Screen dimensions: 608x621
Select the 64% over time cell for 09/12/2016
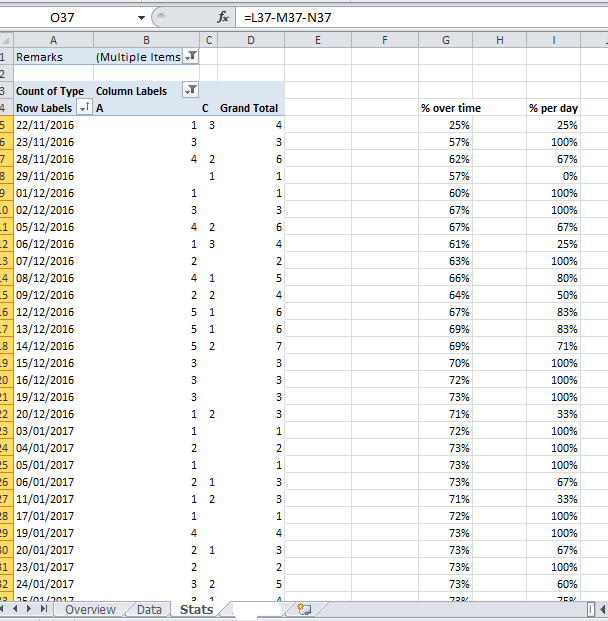(x=446, y=295)
